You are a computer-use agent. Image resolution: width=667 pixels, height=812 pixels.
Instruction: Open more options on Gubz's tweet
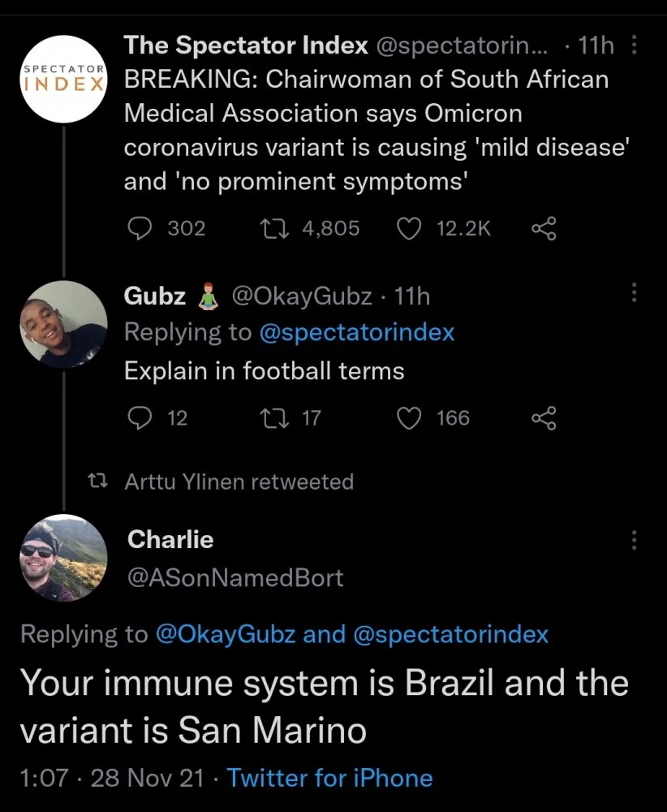point(635,294)
